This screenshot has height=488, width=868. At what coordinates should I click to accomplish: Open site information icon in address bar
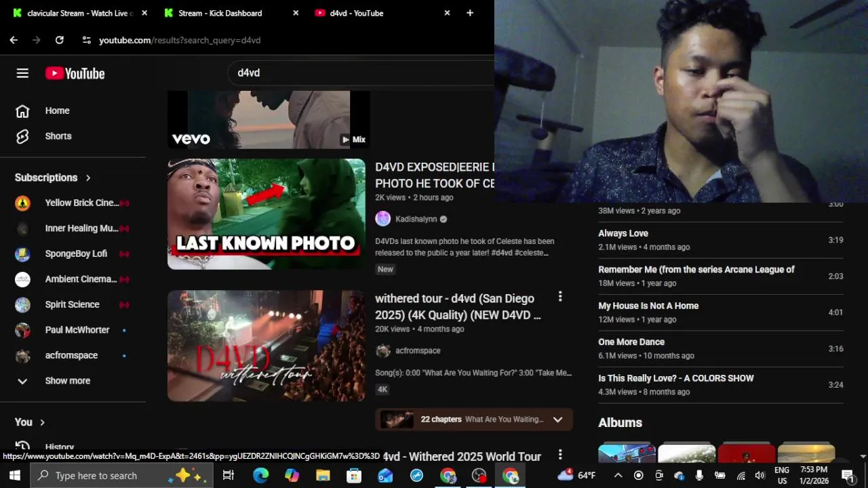pyautogui.click(x=86, y=40)
